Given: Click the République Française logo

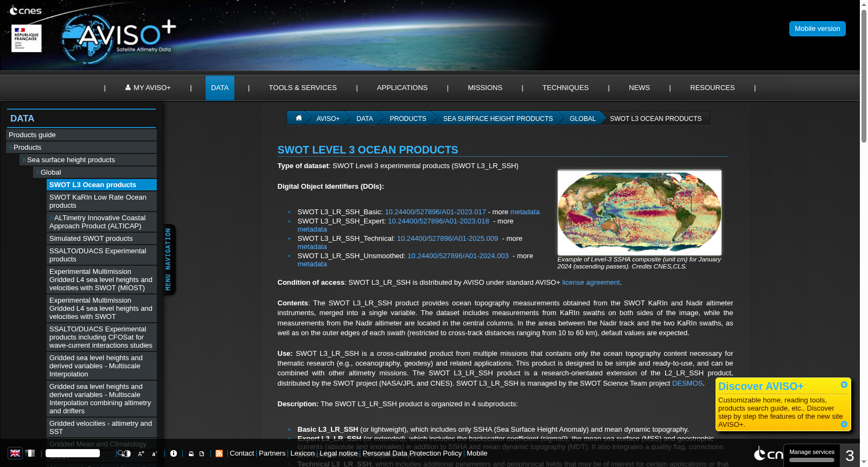Looking at the screenshot, I should pos(27,39).
